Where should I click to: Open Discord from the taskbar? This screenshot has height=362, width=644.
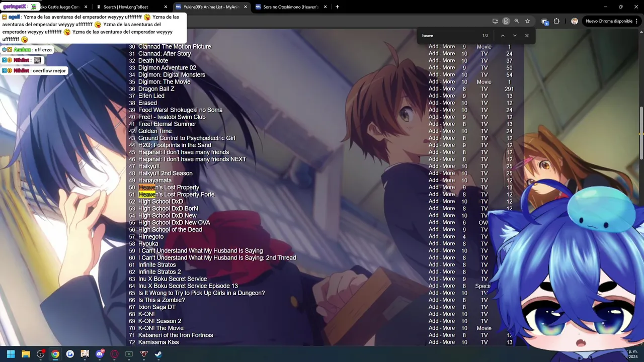[x=100, y=354]
